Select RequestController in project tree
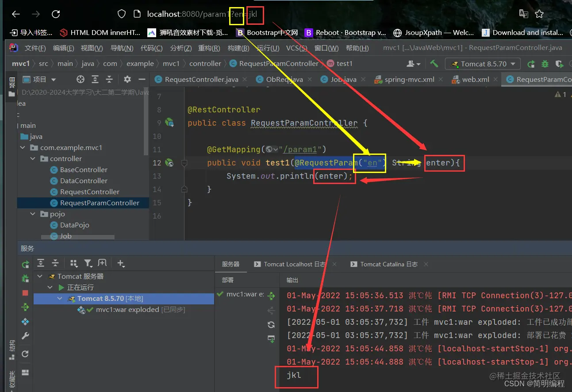Screen dimensions: 572x392 (84, 192)
